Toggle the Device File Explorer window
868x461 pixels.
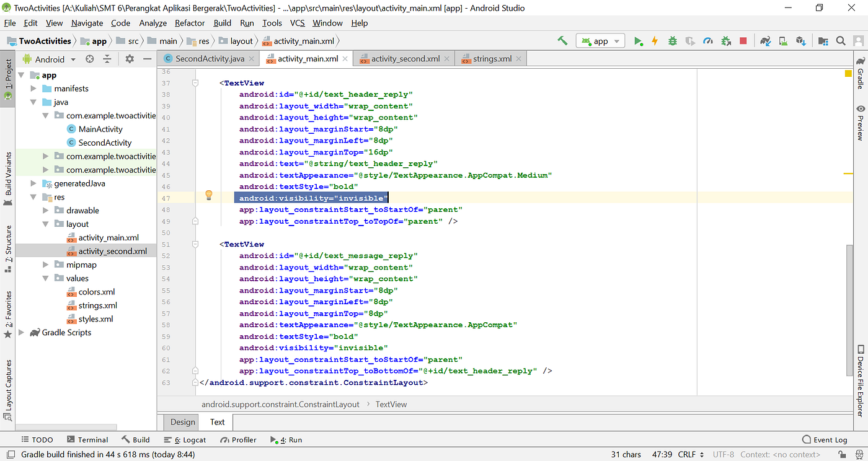pos(861,380)
